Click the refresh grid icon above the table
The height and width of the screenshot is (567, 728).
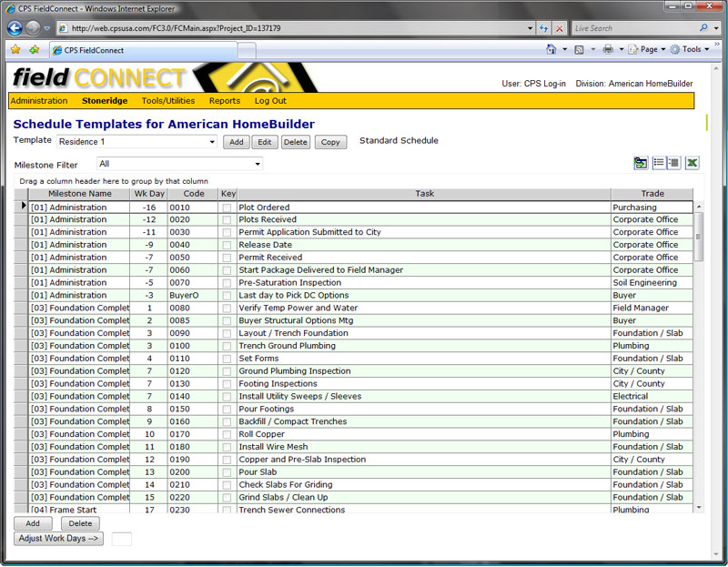point(641,163)
